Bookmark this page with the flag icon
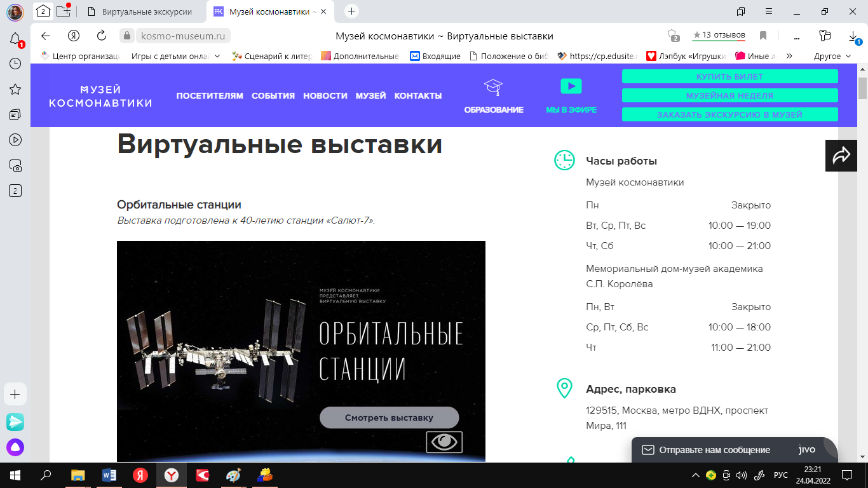Viewport: 868px width, 488px height. click(x=763, y=36)
